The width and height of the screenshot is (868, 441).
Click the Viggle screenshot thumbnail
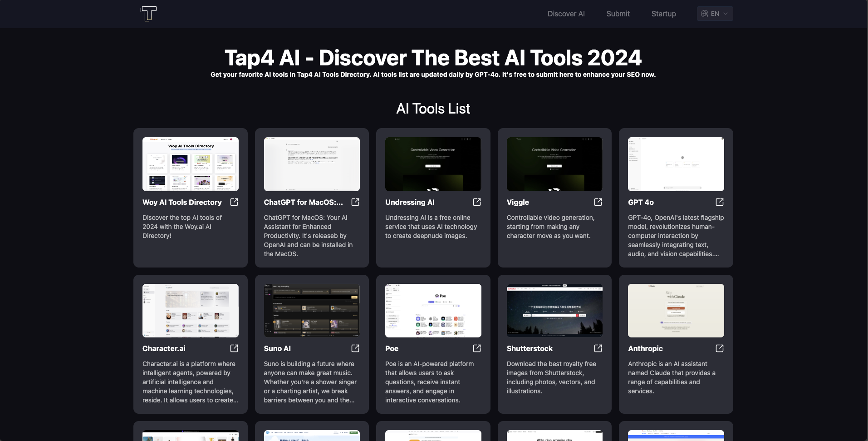click(554, 164)
